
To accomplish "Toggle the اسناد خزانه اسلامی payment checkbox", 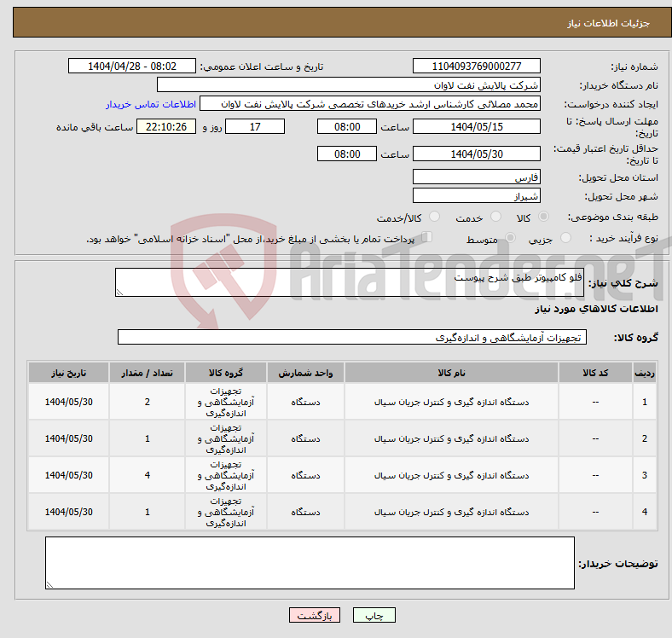I will 427,236.
